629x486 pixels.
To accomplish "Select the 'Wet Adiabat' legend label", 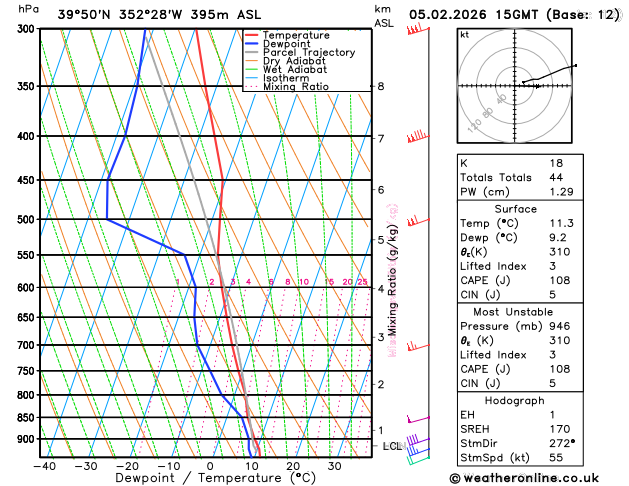I will point(295,69).
